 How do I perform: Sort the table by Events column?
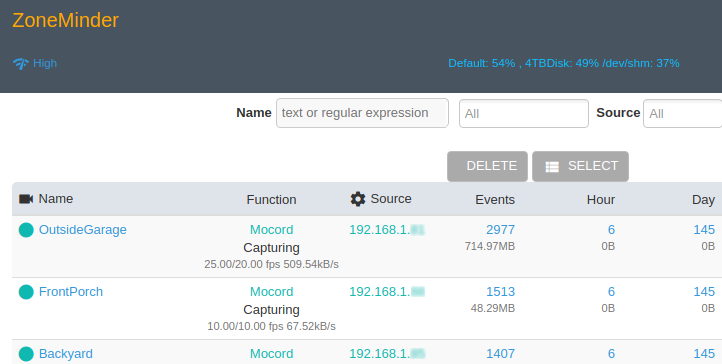tap(495, 199)
